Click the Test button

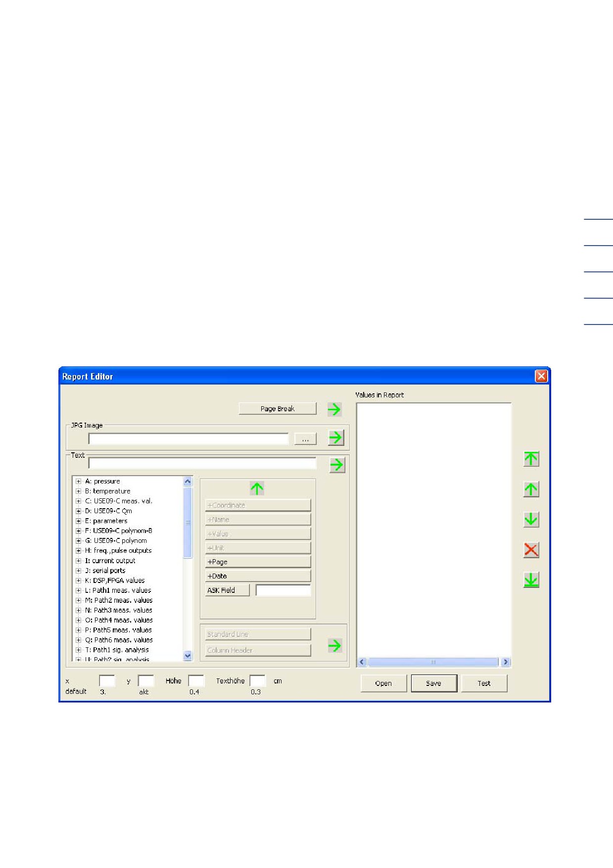pyautogui.click(x=484, y=683)
